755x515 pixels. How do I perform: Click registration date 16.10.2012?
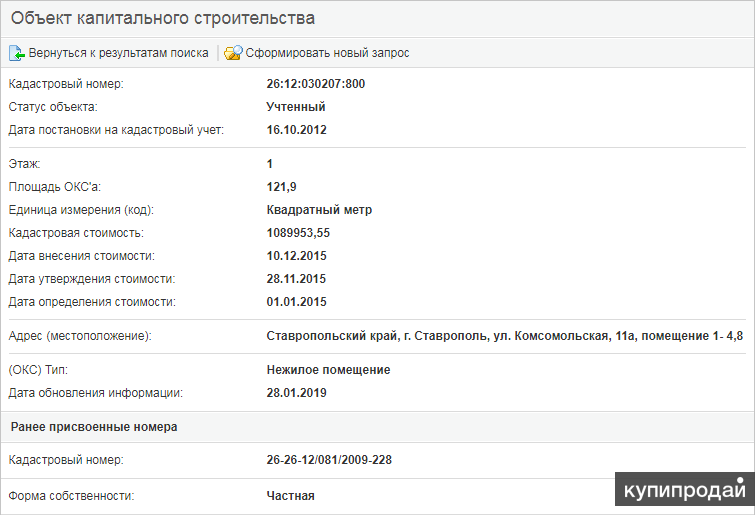297,130
